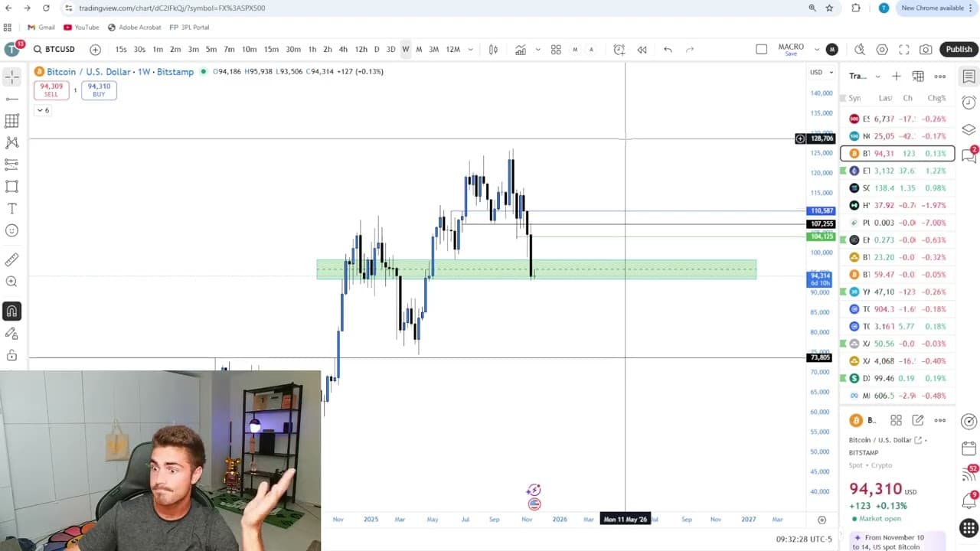The height and width of the screenshot is (551, 980).
Task: Activate the zoom in tool
Action: coord(11,282)
